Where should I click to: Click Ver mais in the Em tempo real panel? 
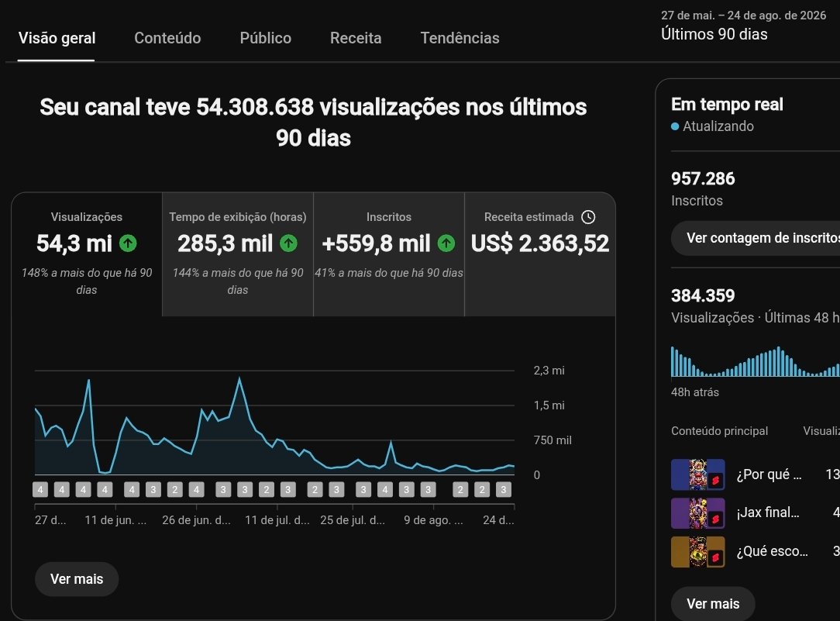pos(713,604)
